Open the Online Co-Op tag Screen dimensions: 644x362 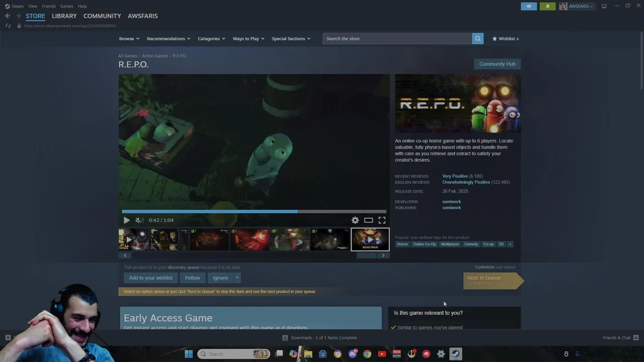click(x=424, y=244)
